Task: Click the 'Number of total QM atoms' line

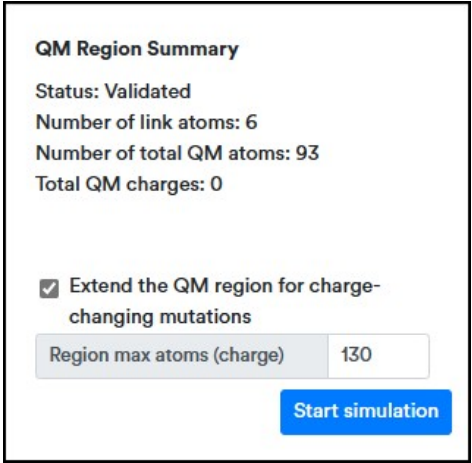Action: [x=177, y=153]
